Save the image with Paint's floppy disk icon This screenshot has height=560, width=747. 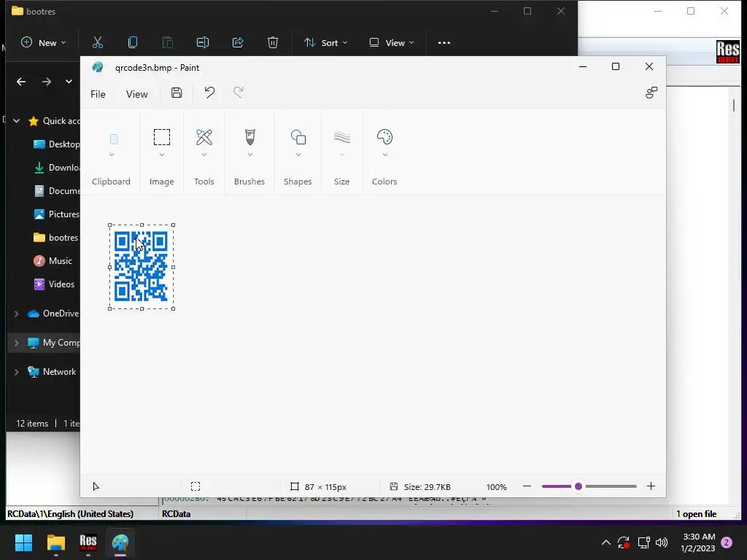(177, 93)
